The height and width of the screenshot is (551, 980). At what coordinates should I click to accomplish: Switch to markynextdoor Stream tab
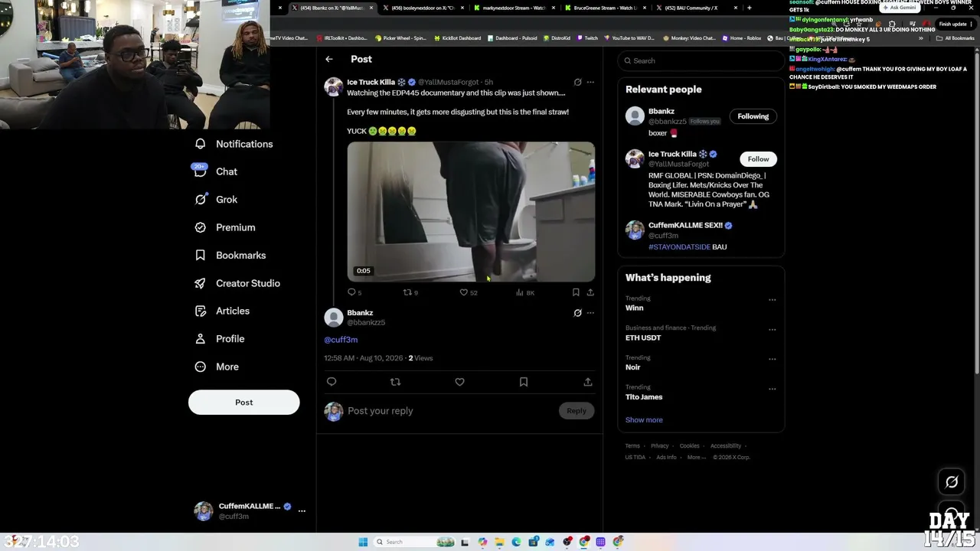click(x=514, y=8)
